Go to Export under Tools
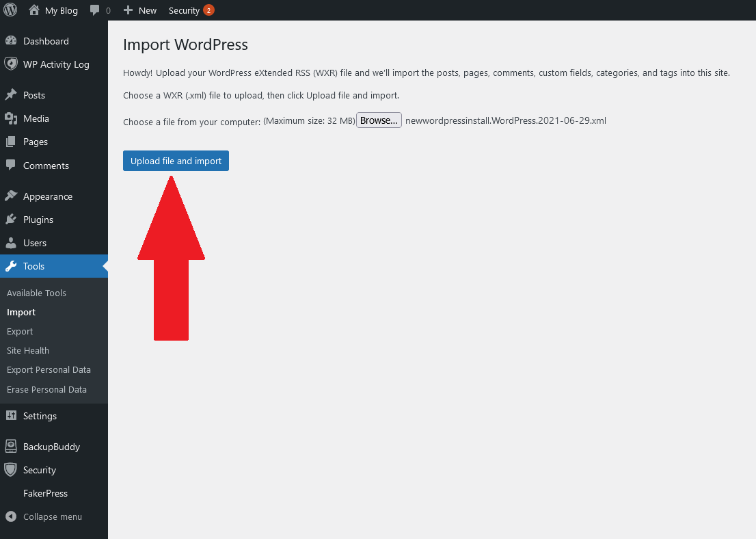Viewport: 756px width, 539px height. [20, 332]
